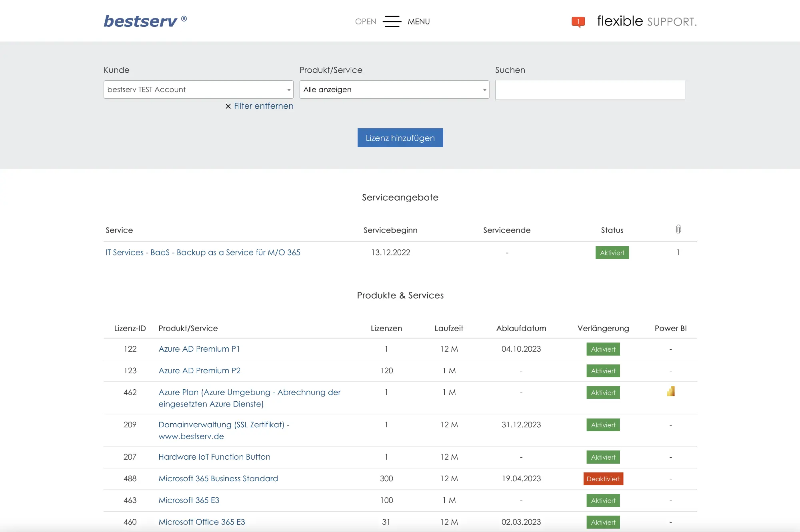Image resolution: width=800 pixels, height=532 pixels.
Task: Open Microsoft Office 365 E3 link
Action: pos(202,522)
